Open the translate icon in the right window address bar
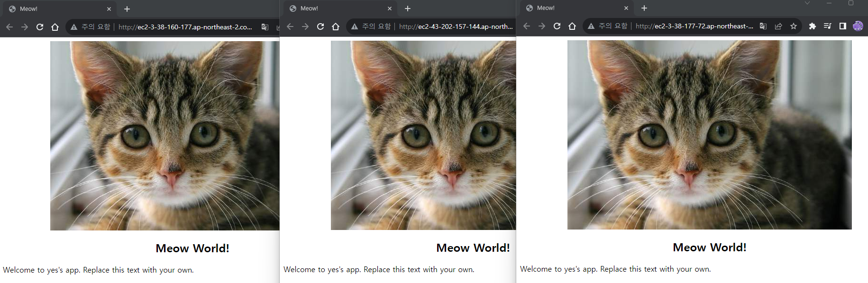Screen dimensions: 868x283 pyautogui.click(x=763, y=26)
